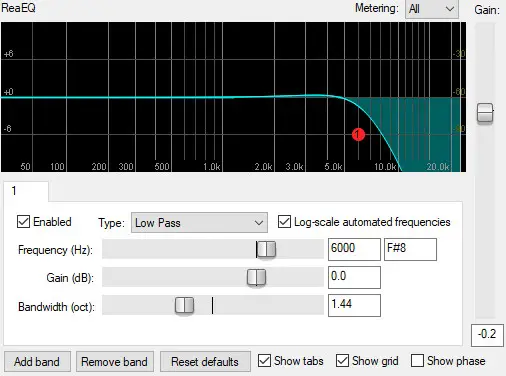
Task: Toggle Log-scale automated frequencies checkbox
Action: [x=284, y=222]
